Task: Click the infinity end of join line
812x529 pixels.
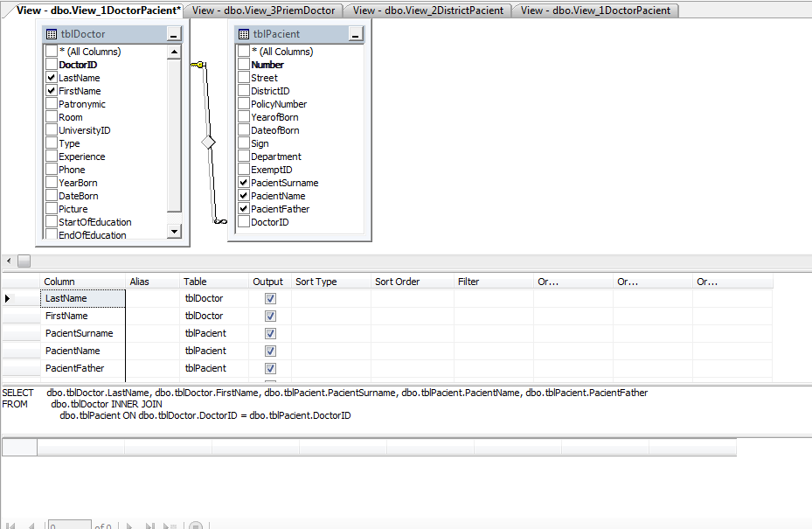Action: [x=220, y=221]
